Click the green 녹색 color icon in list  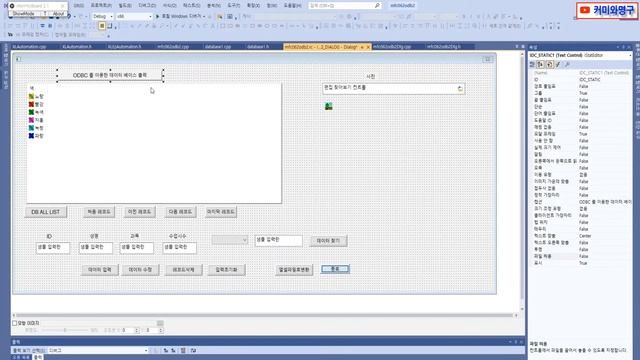31,112
